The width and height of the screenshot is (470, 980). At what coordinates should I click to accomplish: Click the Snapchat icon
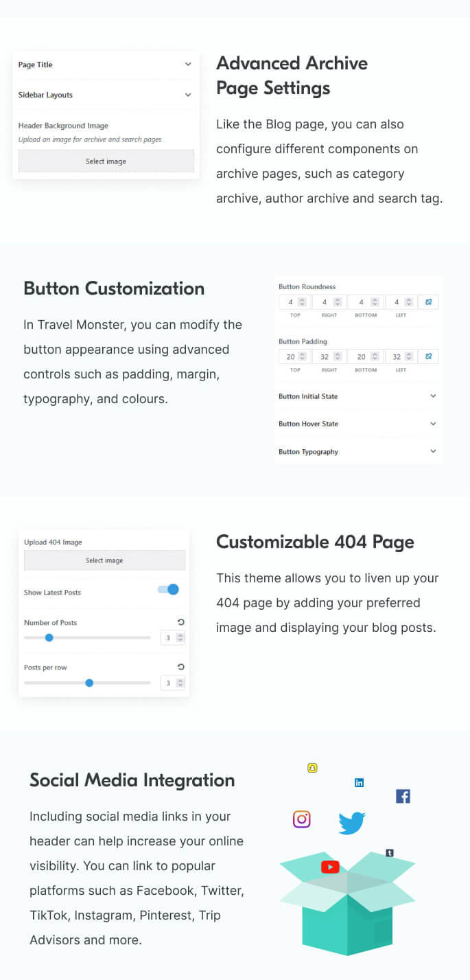(x=312, y=768)
